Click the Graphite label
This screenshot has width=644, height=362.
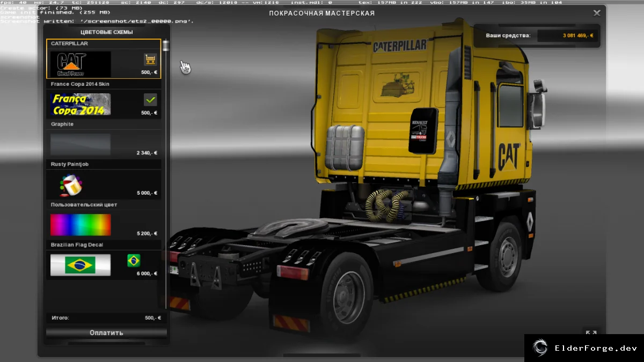point(62,124)
